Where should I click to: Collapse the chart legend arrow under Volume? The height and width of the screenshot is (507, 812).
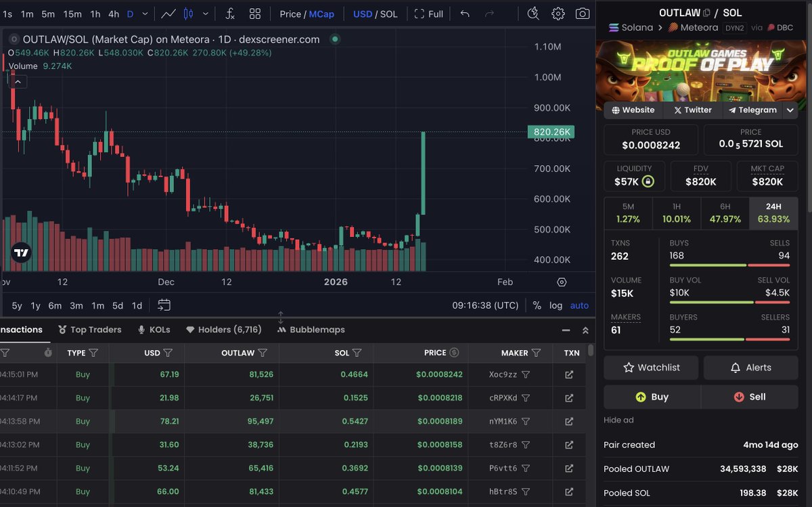click(18, 82)
